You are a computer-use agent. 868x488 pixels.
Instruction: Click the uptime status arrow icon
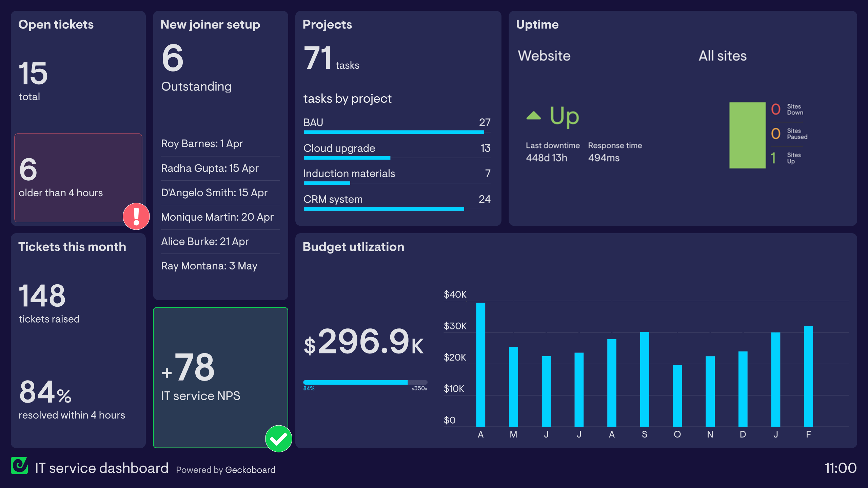[532, 116]
